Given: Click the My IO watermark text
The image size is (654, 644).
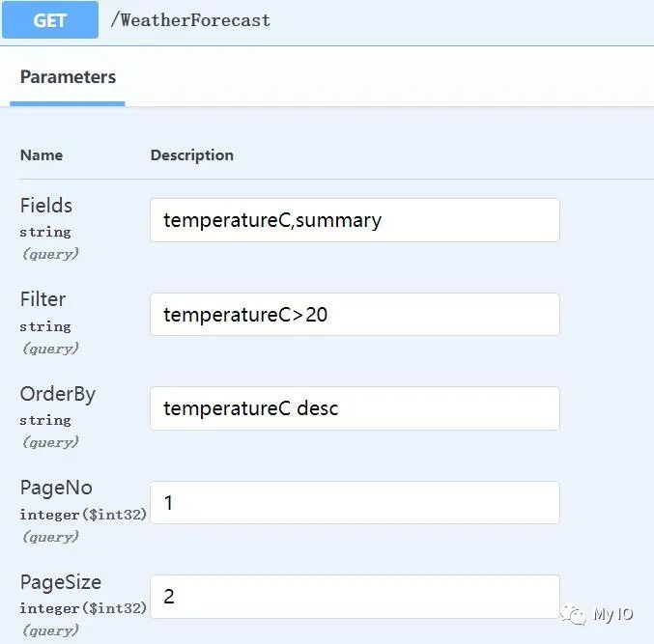Looking at the screenshot, I should coord(613,614).
